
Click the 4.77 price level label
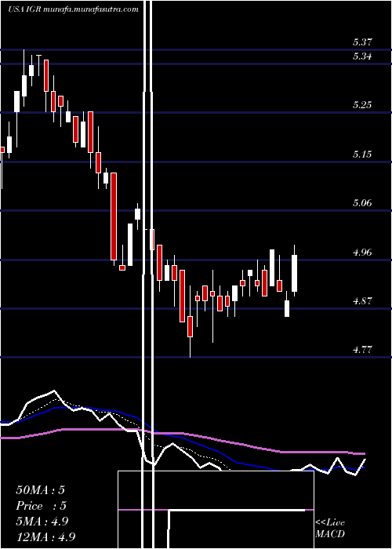tap(362, 350)
